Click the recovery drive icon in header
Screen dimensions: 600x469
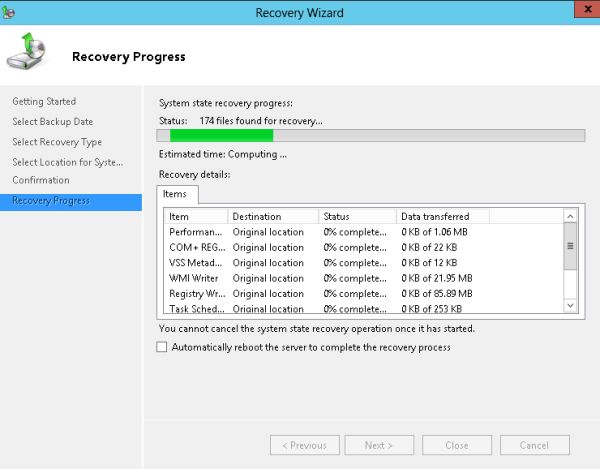(x=26, y=51)
